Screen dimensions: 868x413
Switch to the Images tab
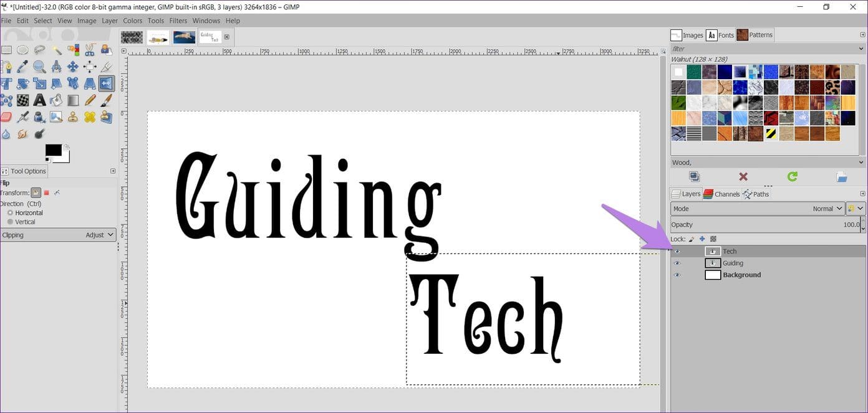coord(687,35)
